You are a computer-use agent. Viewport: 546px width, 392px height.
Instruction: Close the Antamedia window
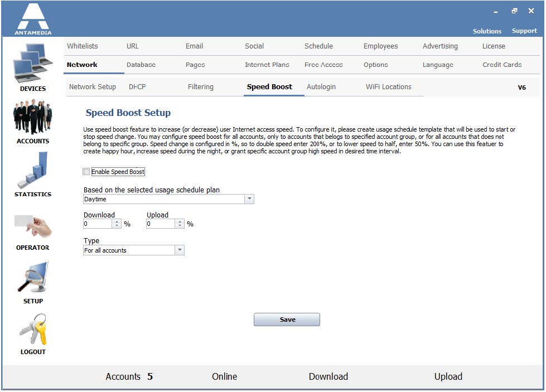tap(531, 11)
